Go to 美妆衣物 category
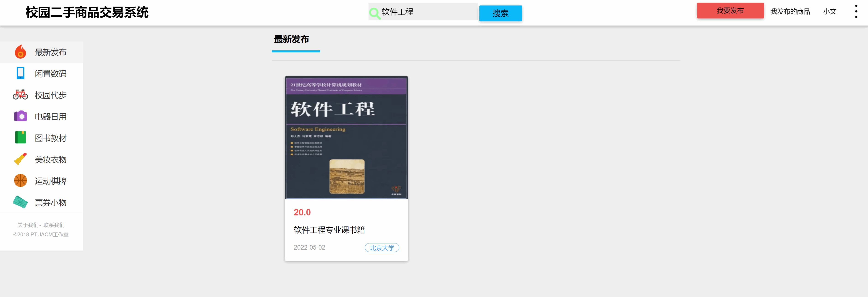The width and height of the screenshot is (868, 297). click(x=42, y=159)
